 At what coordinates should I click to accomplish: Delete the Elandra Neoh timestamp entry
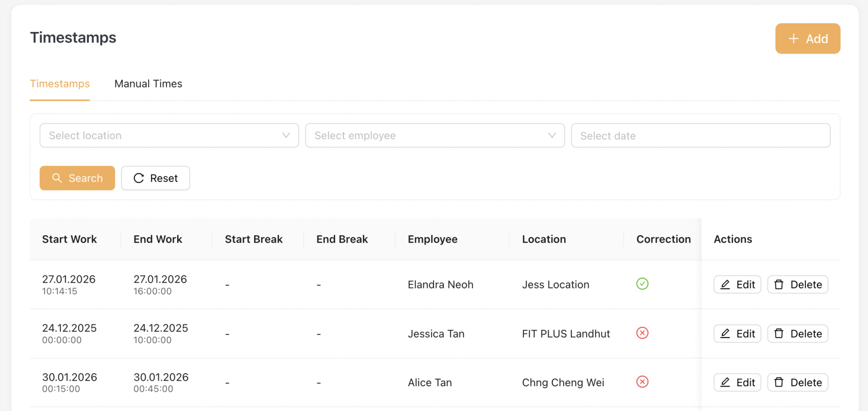point(798,284)
